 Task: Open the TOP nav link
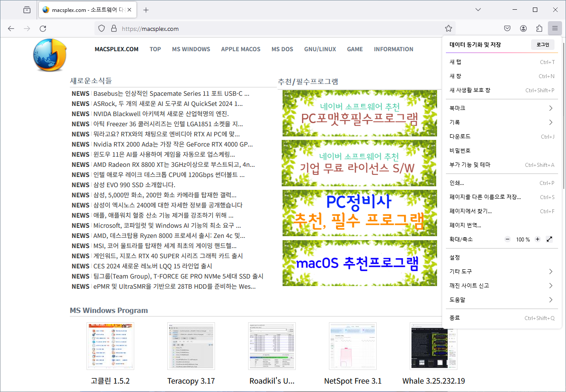(155, 49)
